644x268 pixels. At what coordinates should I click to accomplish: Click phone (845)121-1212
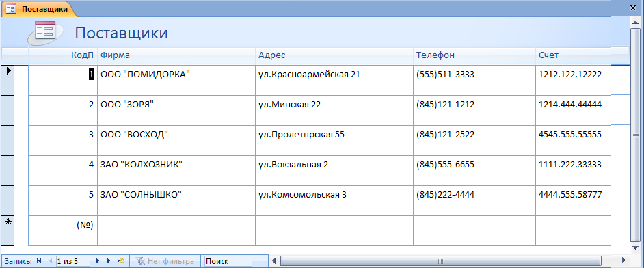point(474,110)
